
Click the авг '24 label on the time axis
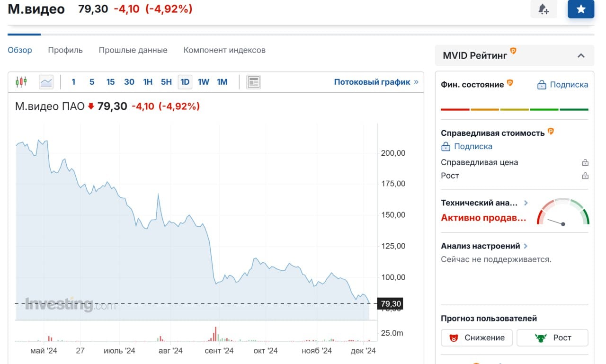click(170, 351)
